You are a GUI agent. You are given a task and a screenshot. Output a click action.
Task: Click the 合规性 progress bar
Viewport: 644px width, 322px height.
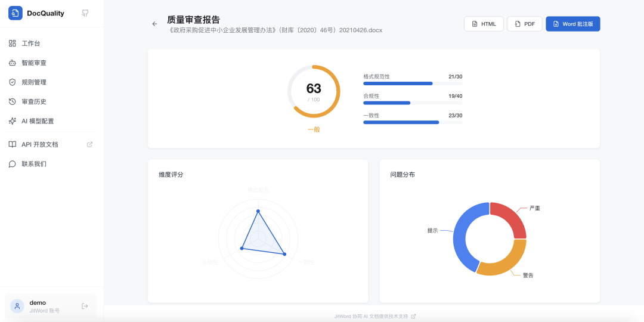413,103
